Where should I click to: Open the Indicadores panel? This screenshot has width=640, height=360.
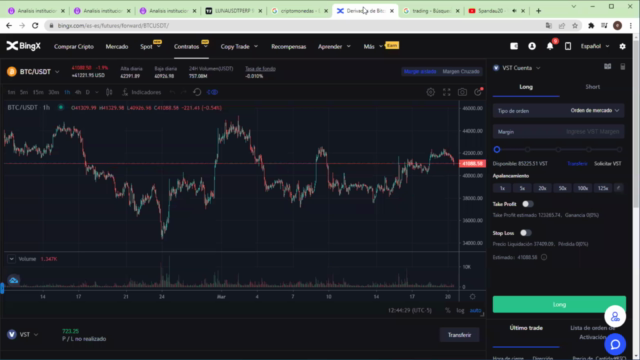pyautogui.click(x=141, y=92)
